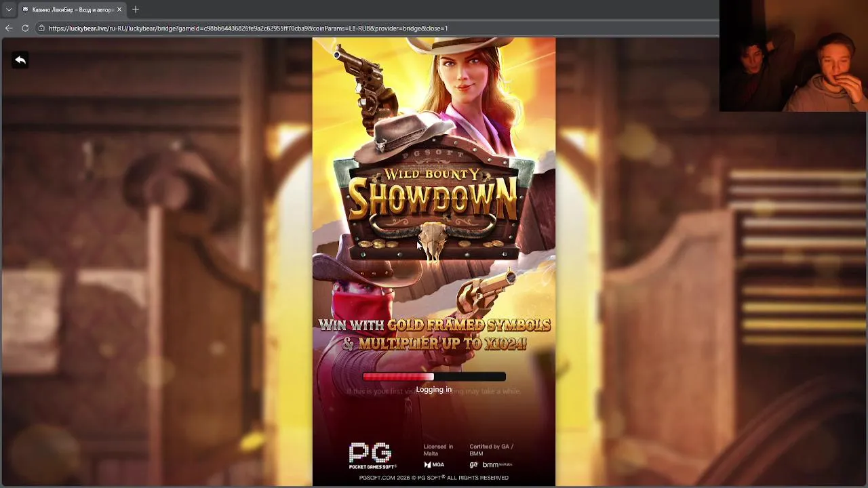Go back with browser back arrow
This screenshot has height=488, width=868.
(x=9, y=28)
